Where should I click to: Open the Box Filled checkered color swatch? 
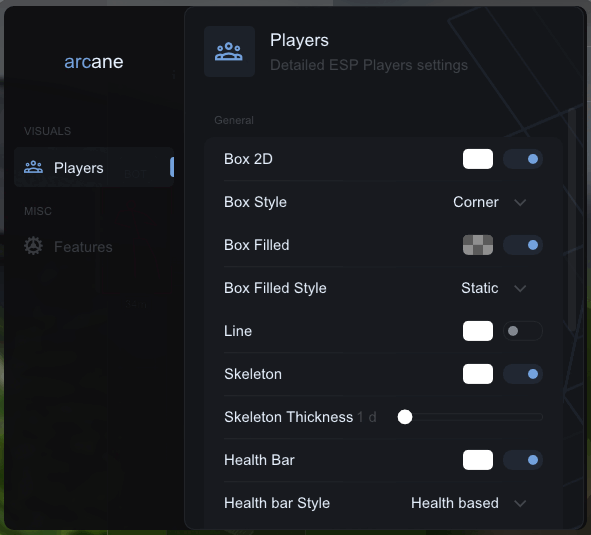[x=478, y=245]
